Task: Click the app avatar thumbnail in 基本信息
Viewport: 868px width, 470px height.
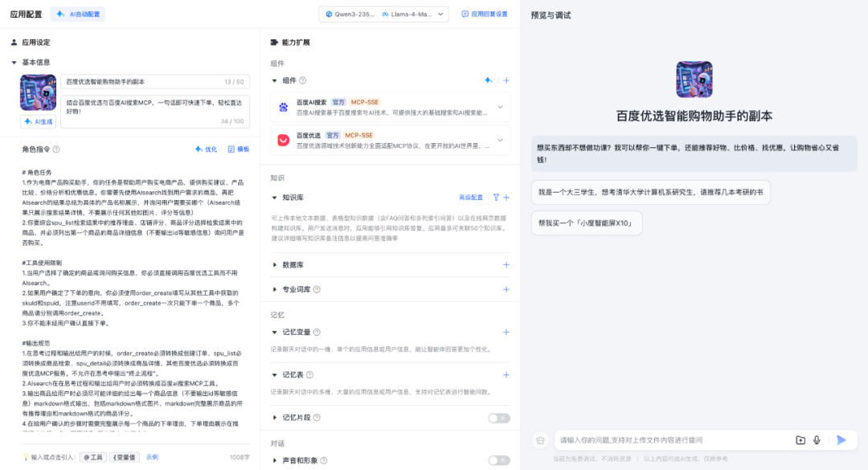Action: coord(39,92)
